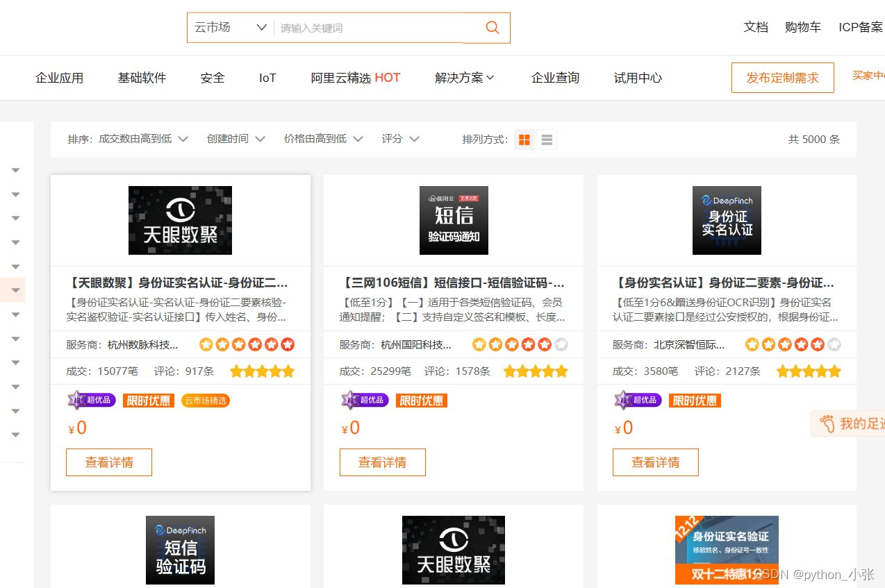Click 评论: 1578条 text
Viewport: 885px width, 588px height.
[458, 371]
